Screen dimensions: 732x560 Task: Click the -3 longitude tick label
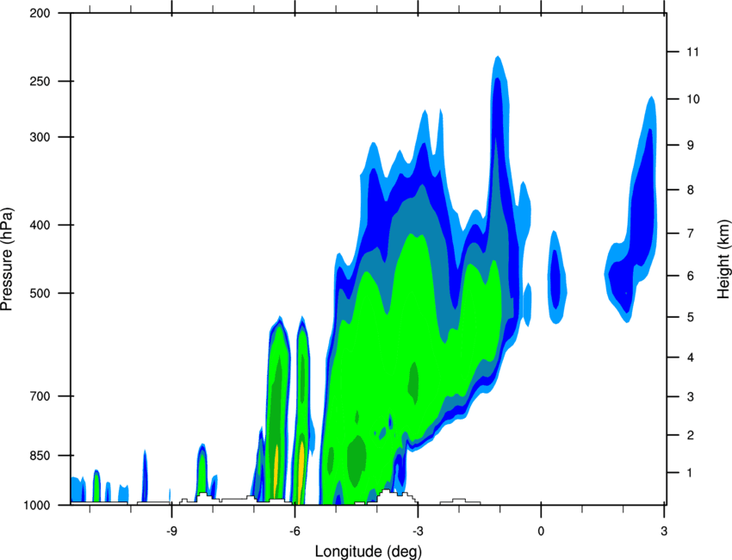[x=418, y=531]
